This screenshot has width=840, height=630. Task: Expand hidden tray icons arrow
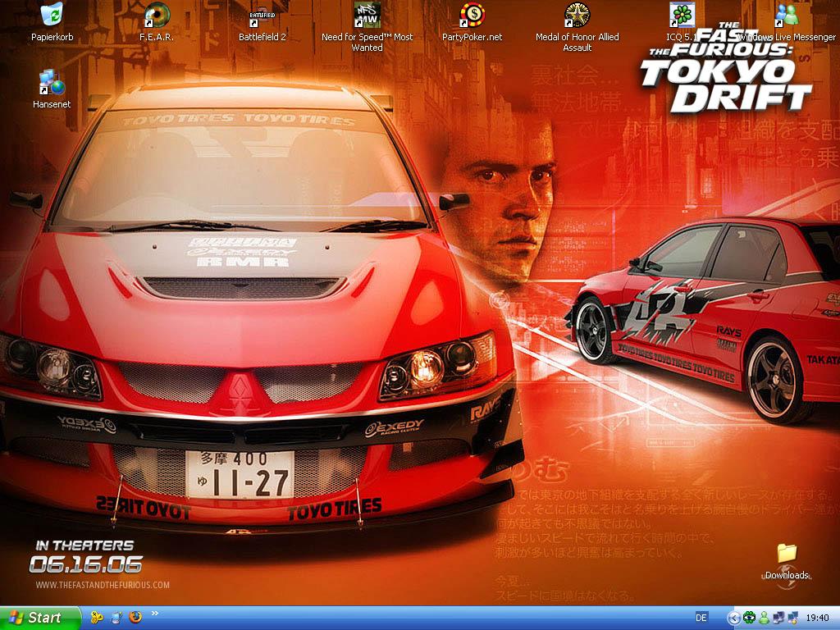(734, 619)
